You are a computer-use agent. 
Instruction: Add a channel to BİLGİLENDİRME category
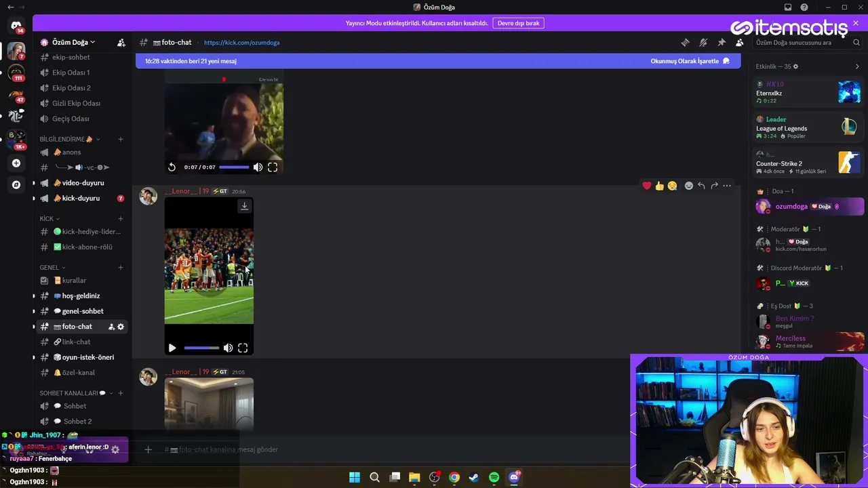pos(121,139)
